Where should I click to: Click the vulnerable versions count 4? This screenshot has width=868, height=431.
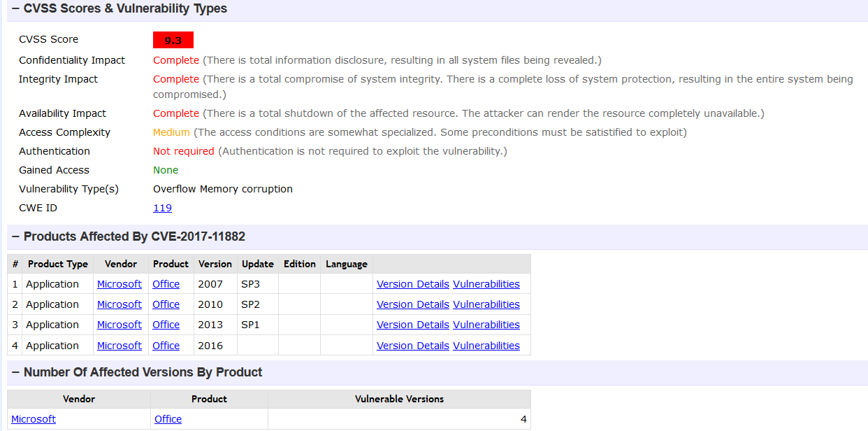click(523, 419)
